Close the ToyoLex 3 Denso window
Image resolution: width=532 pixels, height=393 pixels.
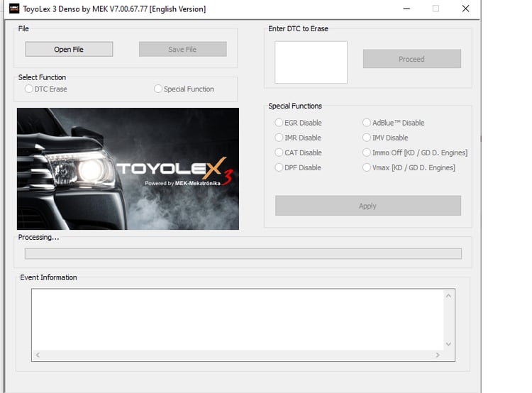click(x=465, y=9)
